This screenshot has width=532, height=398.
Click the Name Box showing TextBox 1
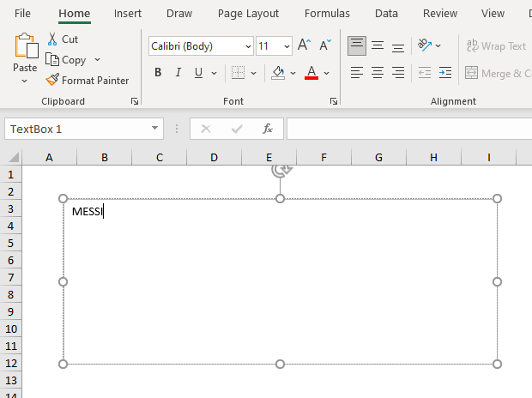84,129
